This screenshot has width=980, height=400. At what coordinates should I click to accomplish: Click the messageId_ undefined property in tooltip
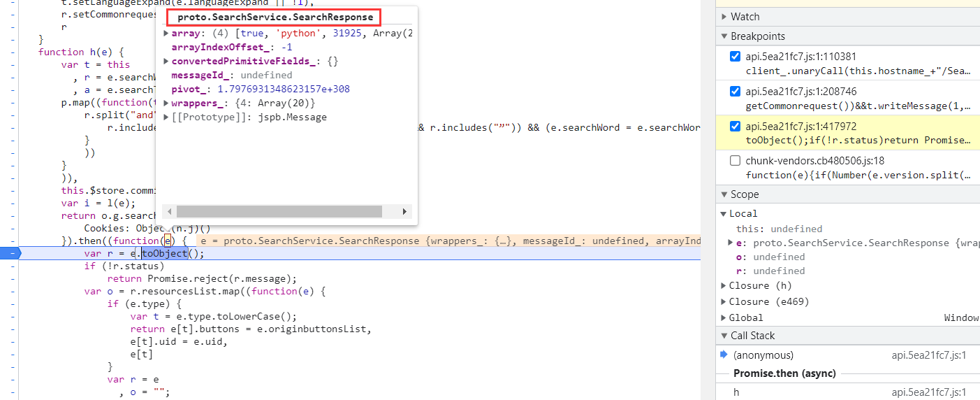[232, 76]
